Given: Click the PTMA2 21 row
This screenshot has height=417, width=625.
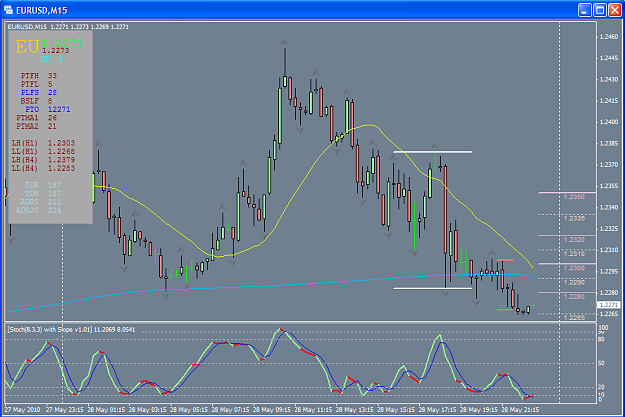Looking at the screenshot, I should point(36,126).
